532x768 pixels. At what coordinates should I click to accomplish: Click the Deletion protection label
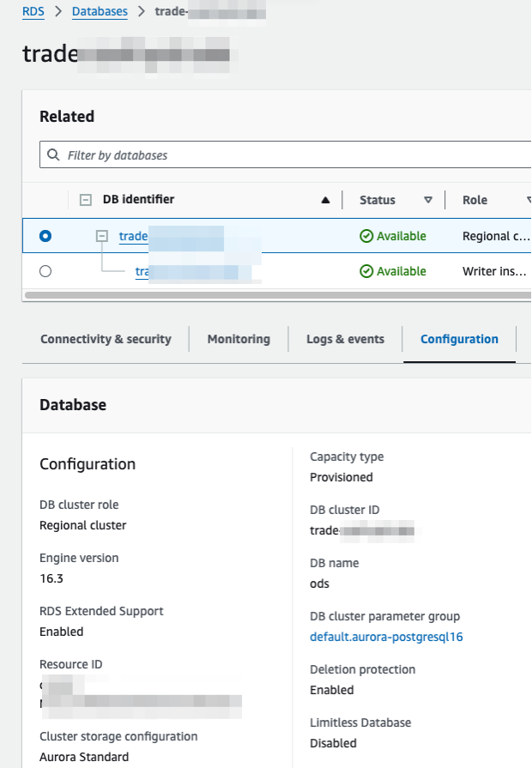pyautogui.click(x=362, y=669)
